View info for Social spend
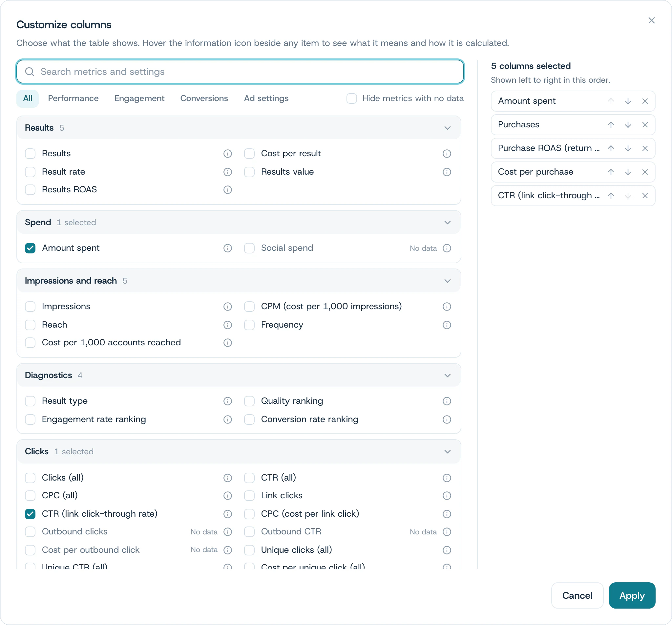 pos(447,248)
